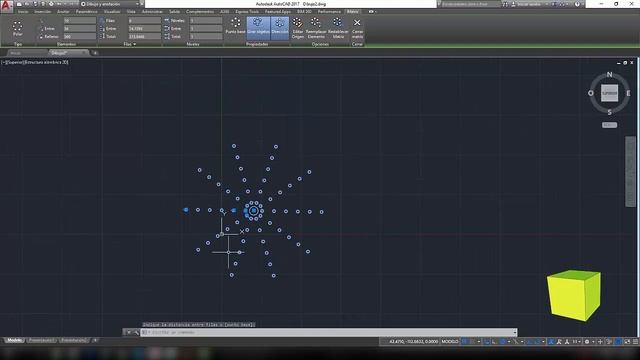Open the 1:1 annotation scale dropdown
The height and width of the screenshot is (360, 640).
(x=576, y=342)
